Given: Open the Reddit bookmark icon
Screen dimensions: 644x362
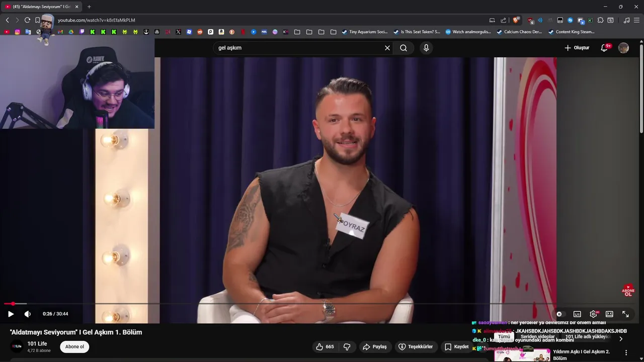Looking at the screenshot, I should [x=200, y=32].
